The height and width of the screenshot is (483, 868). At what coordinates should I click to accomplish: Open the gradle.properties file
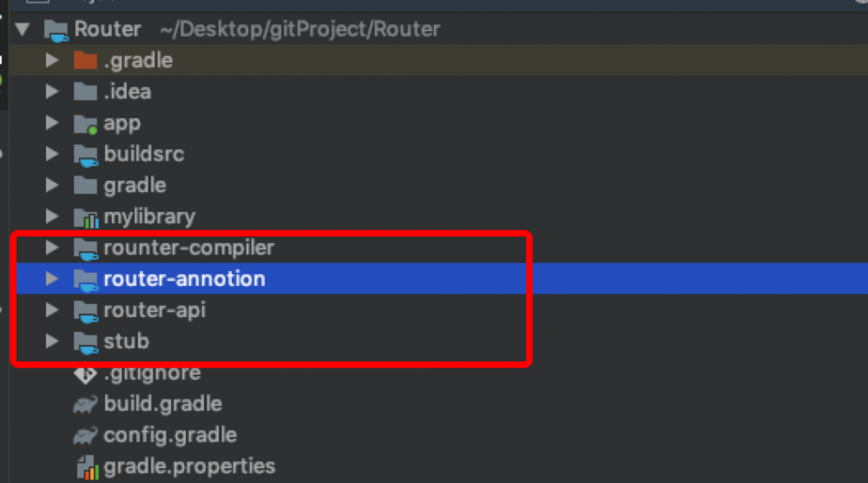189,466
